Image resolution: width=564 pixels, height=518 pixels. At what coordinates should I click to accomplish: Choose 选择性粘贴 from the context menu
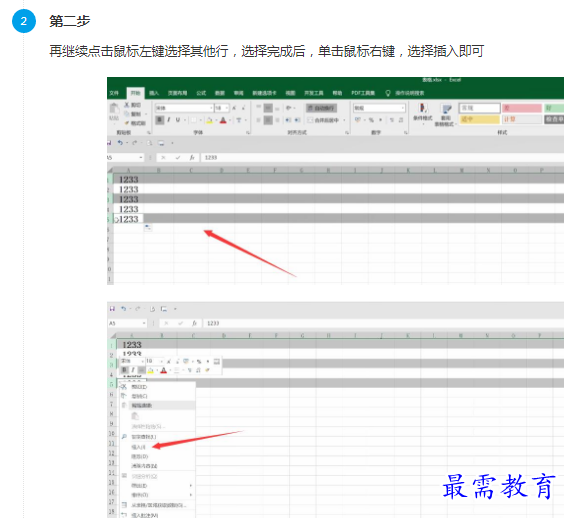157,427
